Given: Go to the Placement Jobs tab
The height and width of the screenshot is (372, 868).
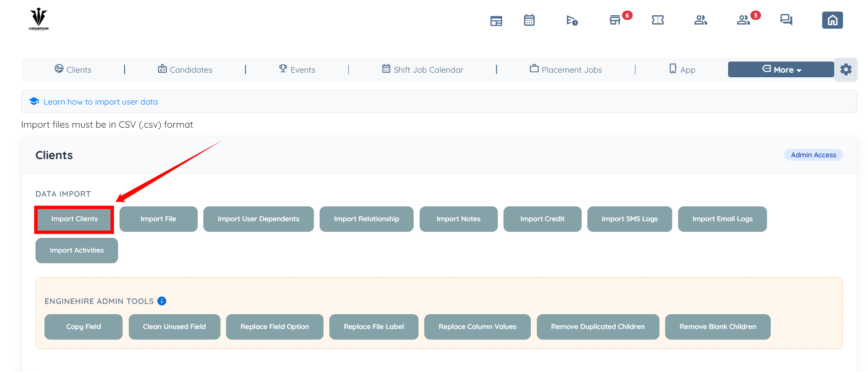Looking at the screenshot, I should 566,69.
